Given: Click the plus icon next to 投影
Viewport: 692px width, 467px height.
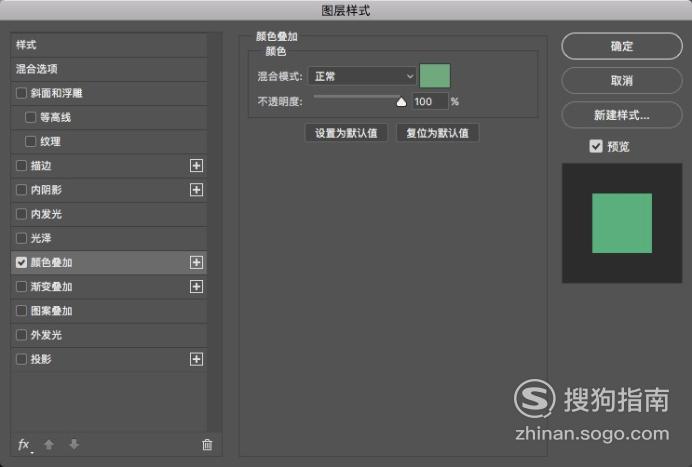Looking at the screenshot, I should click(x=196, y=359).
